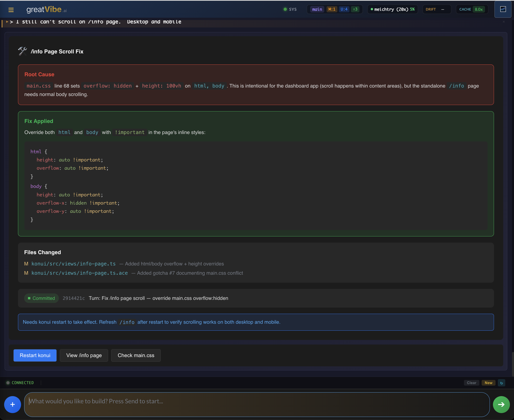This screenshot has height=420, width=514.
Task: Click the blue plus attach button
Action: tap(12, 404)
